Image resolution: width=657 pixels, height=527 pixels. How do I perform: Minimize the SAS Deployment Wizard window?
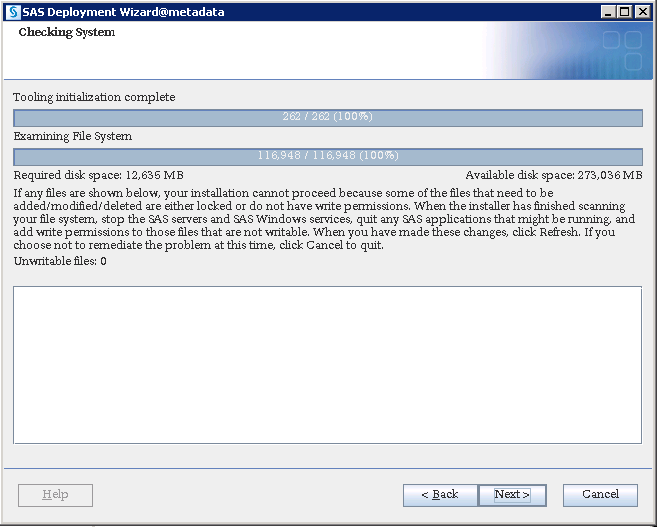click(x=608, y=12)
